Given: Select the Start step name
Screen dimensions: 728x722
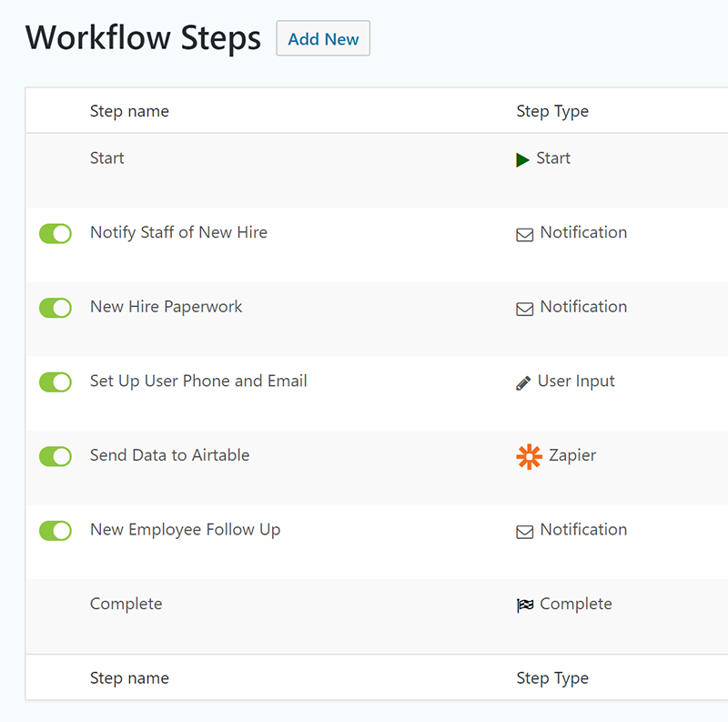Looking at the screenshot, I should pyautogui.click(x=106, y=158).
